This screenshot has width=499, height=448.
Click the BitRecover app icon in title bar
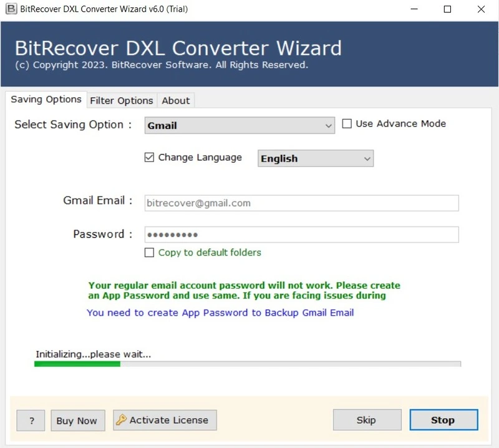(11, 9)
